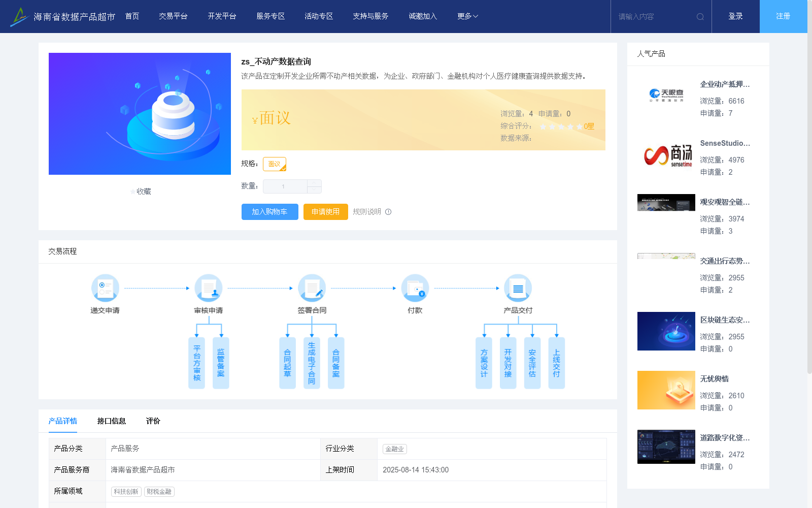
Task: Click the 安全评估 sub-step box
Action: (532, 363)
